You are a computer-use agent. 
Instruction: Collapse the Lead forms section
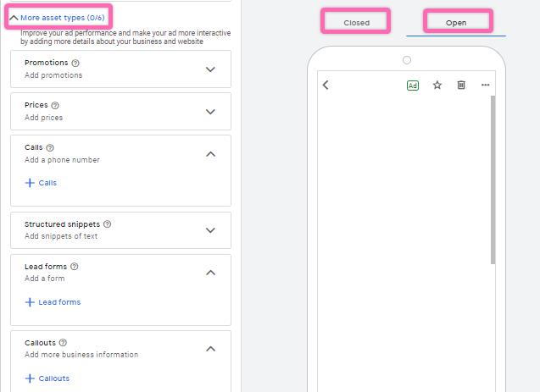point(211,273)
